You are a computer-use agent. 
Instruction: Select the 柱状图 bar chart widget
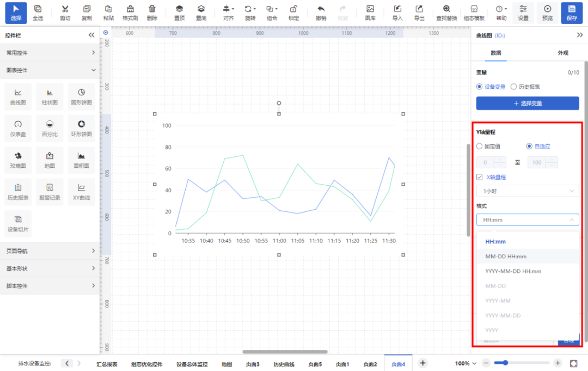tap(50, 96)
